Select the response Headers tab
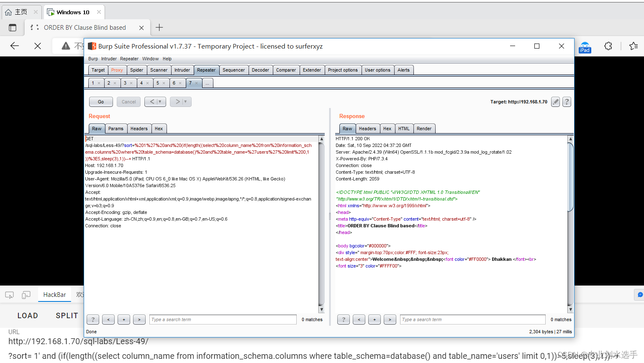 [x=367, y=129]
